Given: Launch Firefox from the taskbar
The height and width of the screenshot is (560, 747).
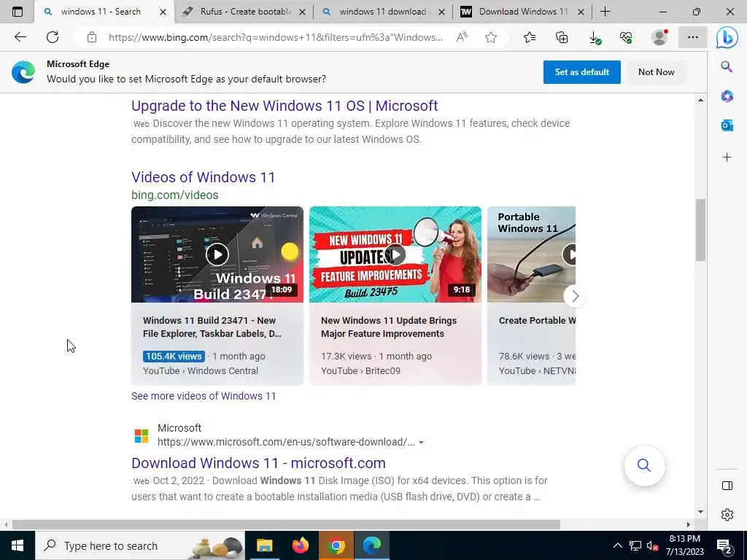Looking at the screenshot, I should click(300, 545).
